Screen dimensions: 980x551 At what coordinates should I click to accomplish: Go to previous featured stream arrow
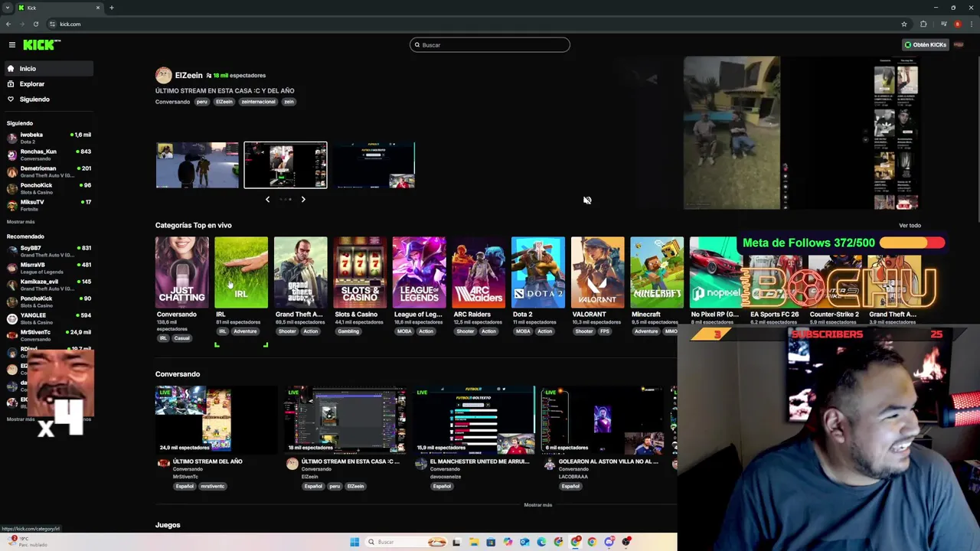click(267, 199)
